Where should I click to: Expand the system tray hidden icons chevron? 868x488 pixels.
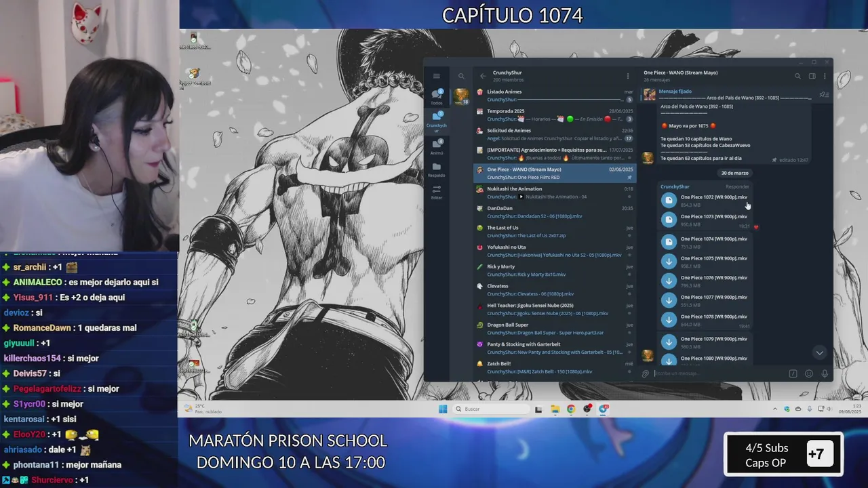(775, 409)
